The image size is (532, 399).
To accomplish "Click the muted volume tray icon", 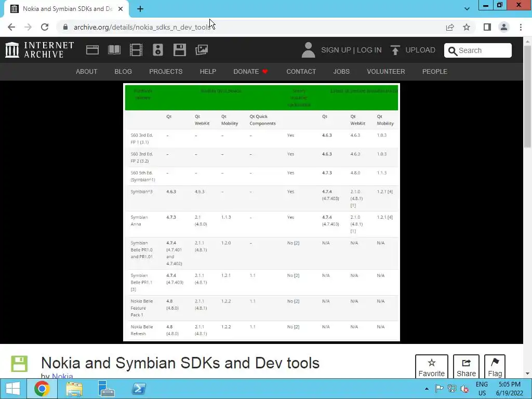I will point(464,389).
